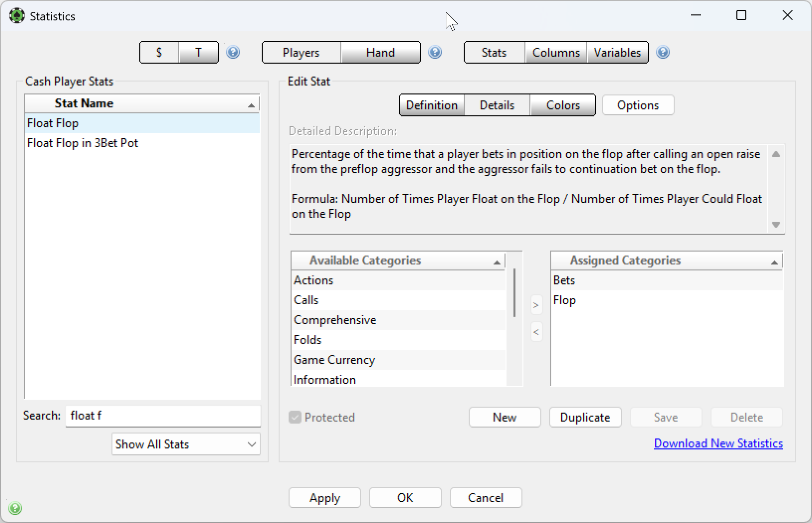Select Information in Available Categories
Screen dimensions: 812x523
coord(398,378)
